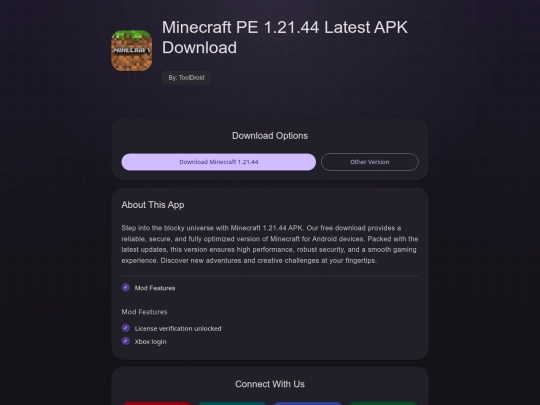This screenshot has height=405, width=540.
Task: Click the Minecraft grass block app icon
Action: pos(132,51)
